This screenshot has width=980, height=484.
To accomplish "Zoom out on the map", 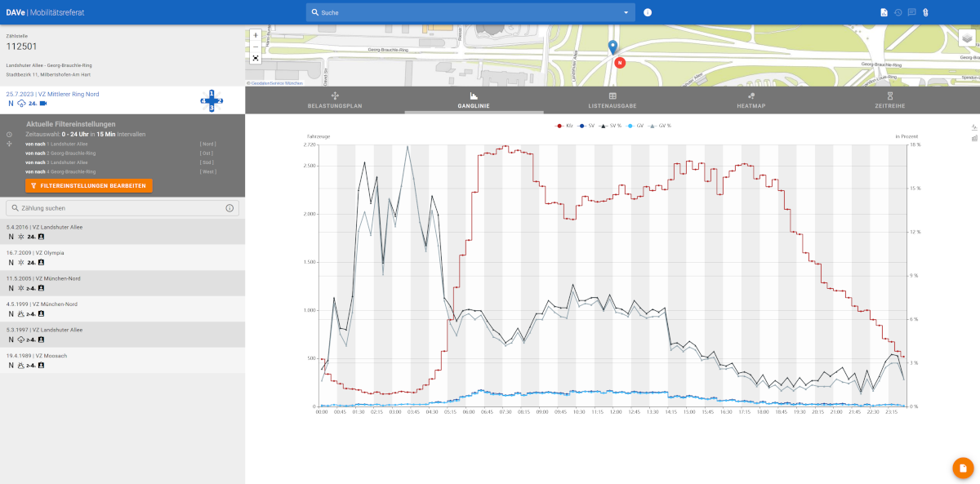I will point(256,47).
